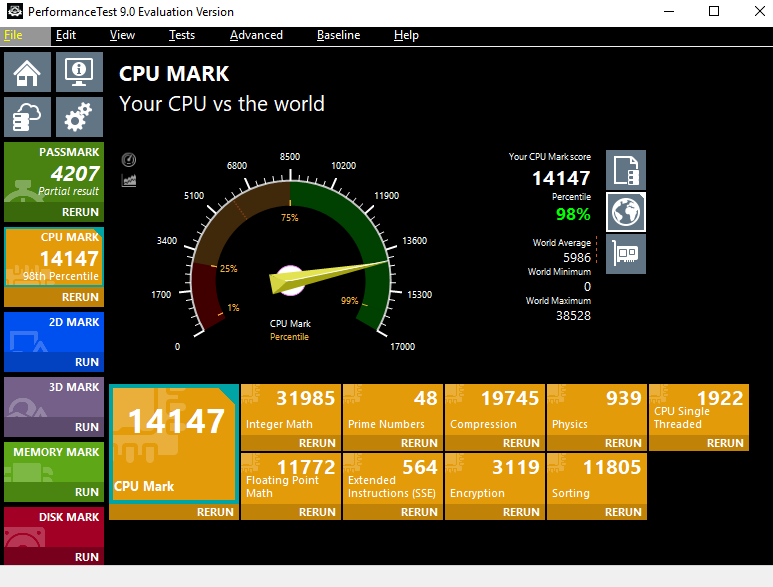Open the PerformanceTest app icon in title bar
Image resolution: width=773 pixels, height=587 pixels.
click(15, 11)
